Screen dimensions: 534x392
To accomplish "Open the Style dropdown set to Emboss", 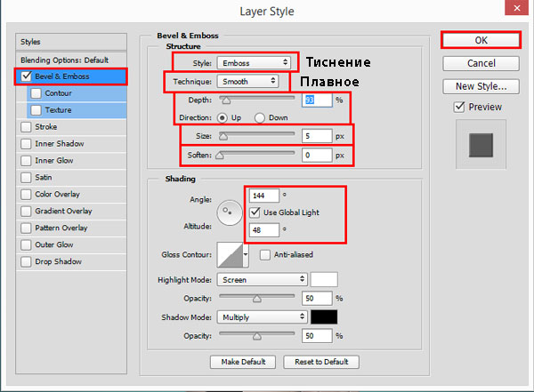I will 254,63.
